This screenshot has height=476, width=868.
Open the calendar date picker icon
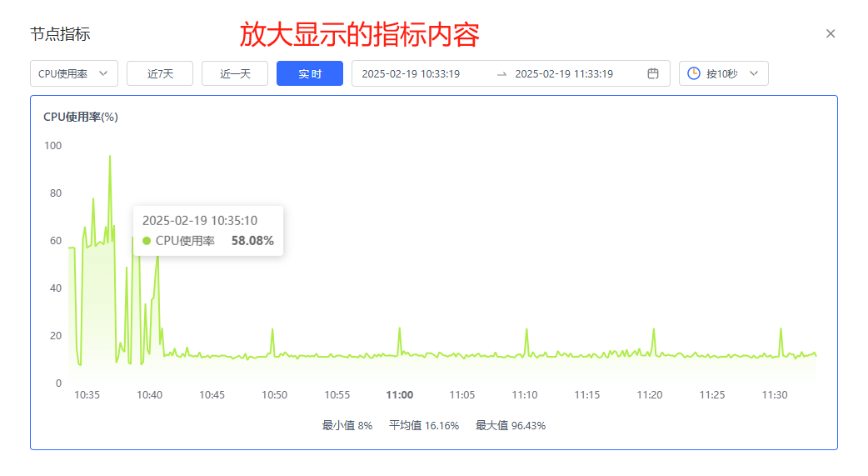point(653,73)
